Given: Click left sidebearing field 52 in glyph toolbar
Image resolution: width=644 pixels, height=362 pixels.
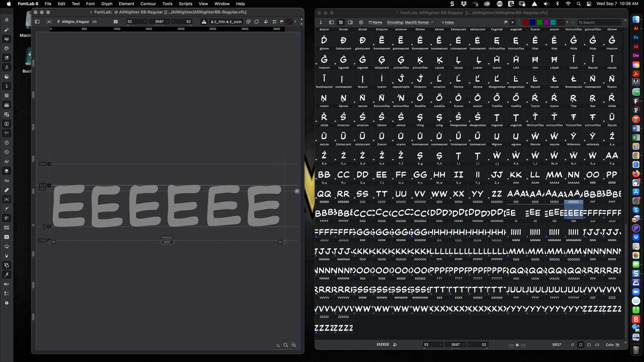Looking at the screenshot, I should coord(136,22).
